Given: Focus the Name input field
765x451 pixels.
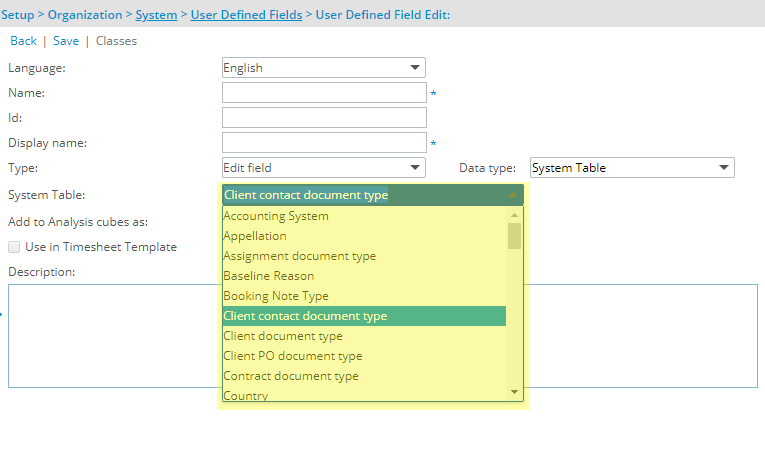Looking at the screenshot, I should (x=324, y=93).
